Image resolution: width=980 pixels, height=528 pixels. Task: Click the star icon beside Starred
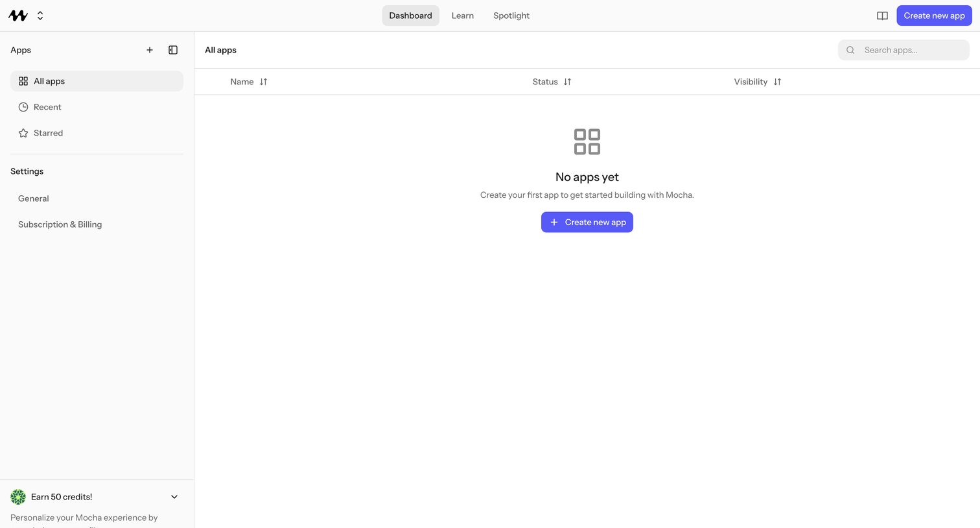[23, 133]
